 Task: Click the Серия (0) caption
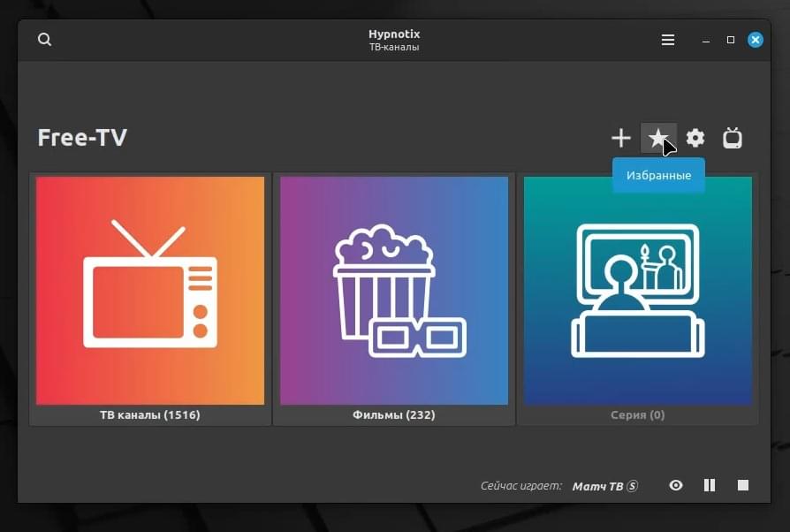pyautogui.click(x=637, y=414)
